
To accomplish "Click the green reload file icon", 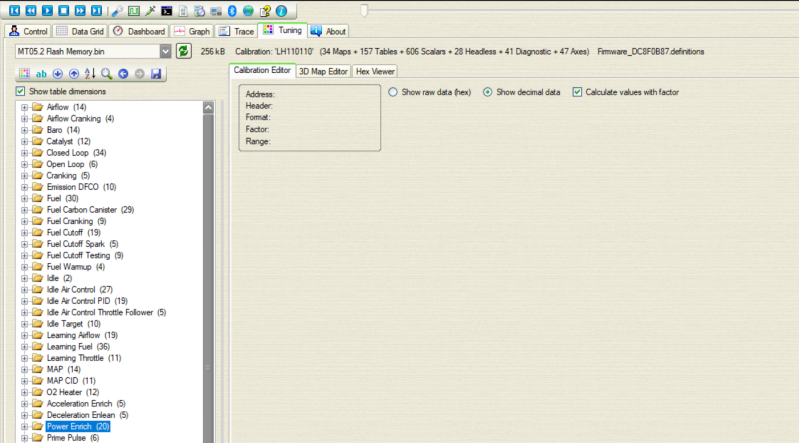I will tap(184, 51).
